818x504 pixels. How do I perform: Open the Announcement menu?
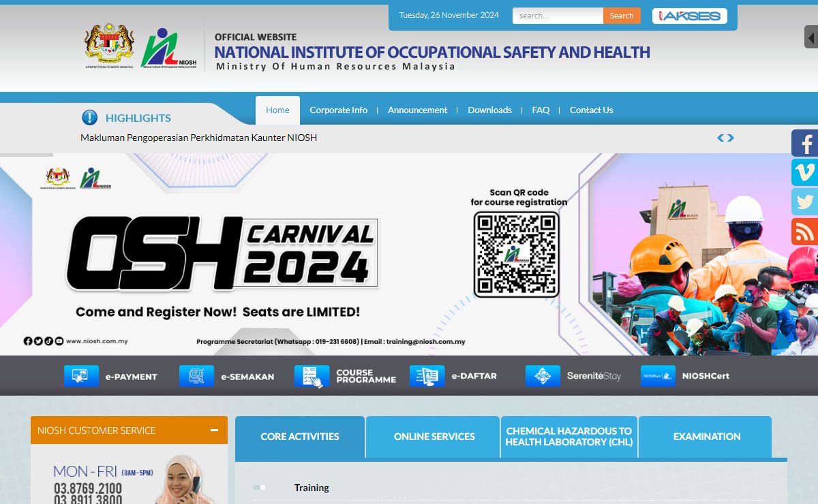(417, 110)
